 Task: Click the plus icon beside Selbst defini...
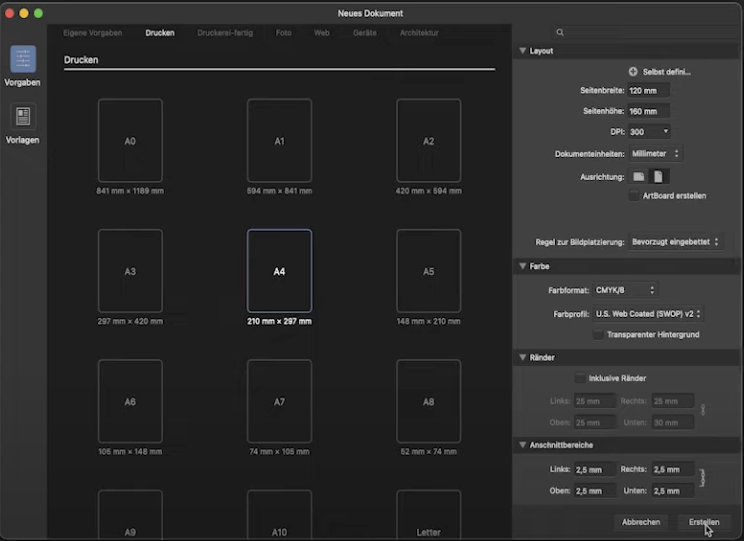(x=633, y=72)
